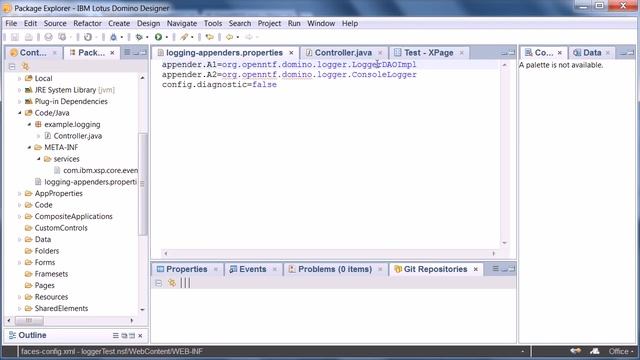Viewport: 640px width, 360px height.
Task: Open the External Tools dropdown arrow
Action: coord(192,38)
